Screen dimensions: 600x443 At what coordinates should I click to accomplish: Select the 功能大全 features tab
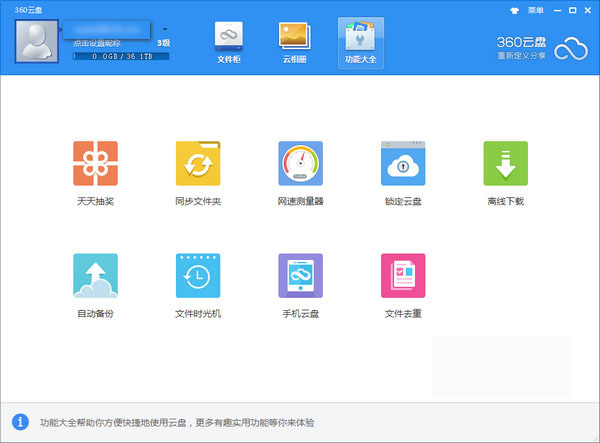tap(360, 43)
